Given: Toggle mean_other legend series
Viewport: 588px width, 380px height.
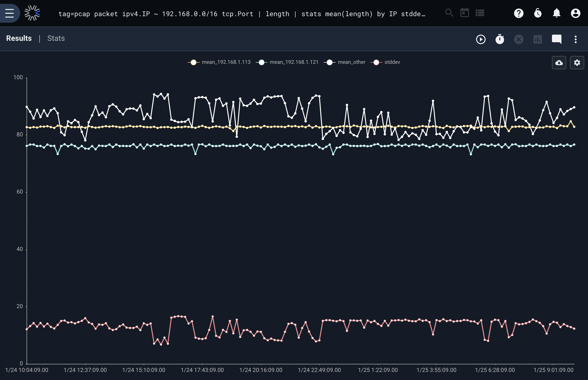Looking at the screenshot, I should click(345, 62).
